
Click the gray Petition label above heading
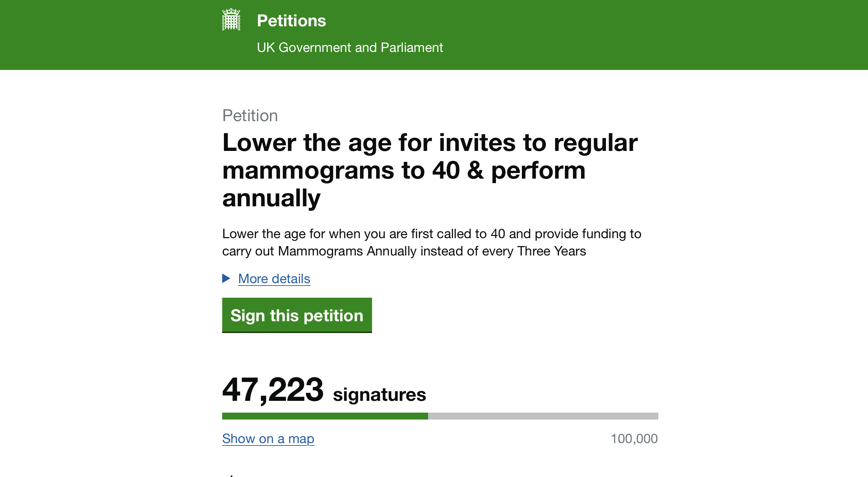250,116
